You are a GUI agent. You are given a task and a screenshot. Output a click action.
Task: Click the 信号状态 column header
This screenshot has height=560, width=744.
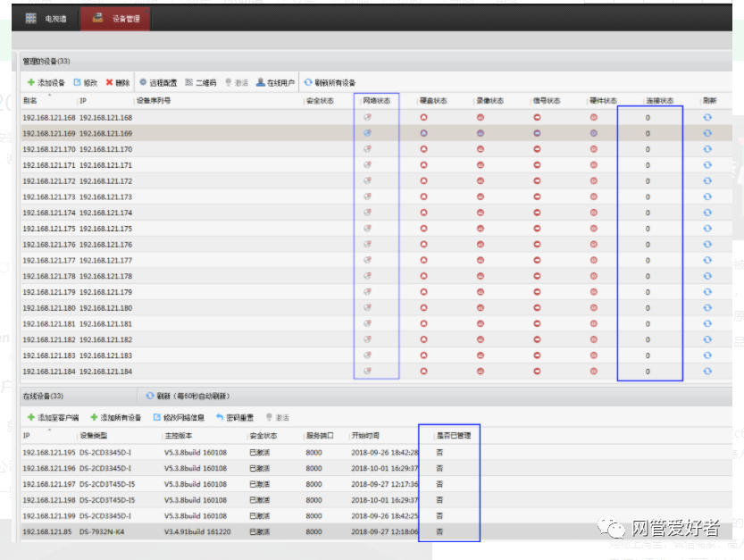[547, 101]
